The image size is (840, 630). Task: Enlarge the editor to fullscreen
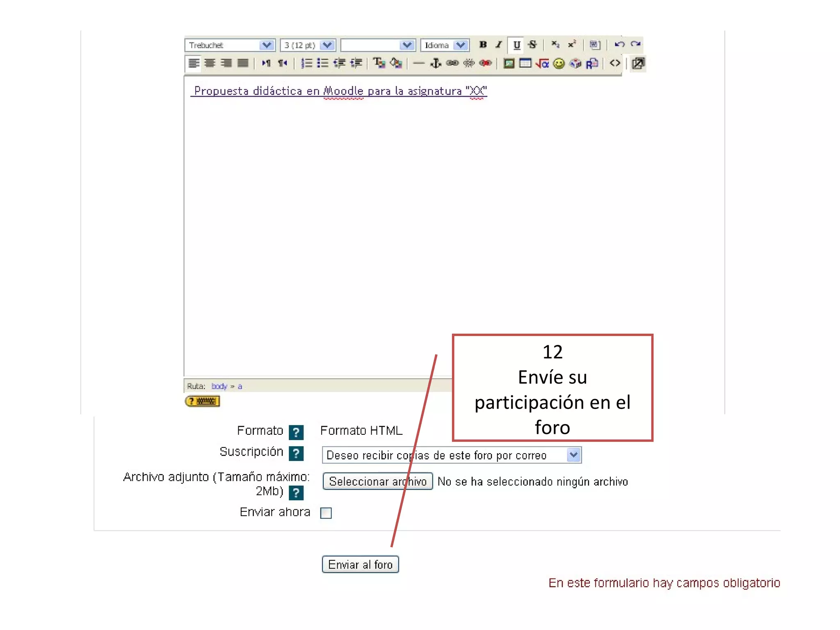(638, 63)
